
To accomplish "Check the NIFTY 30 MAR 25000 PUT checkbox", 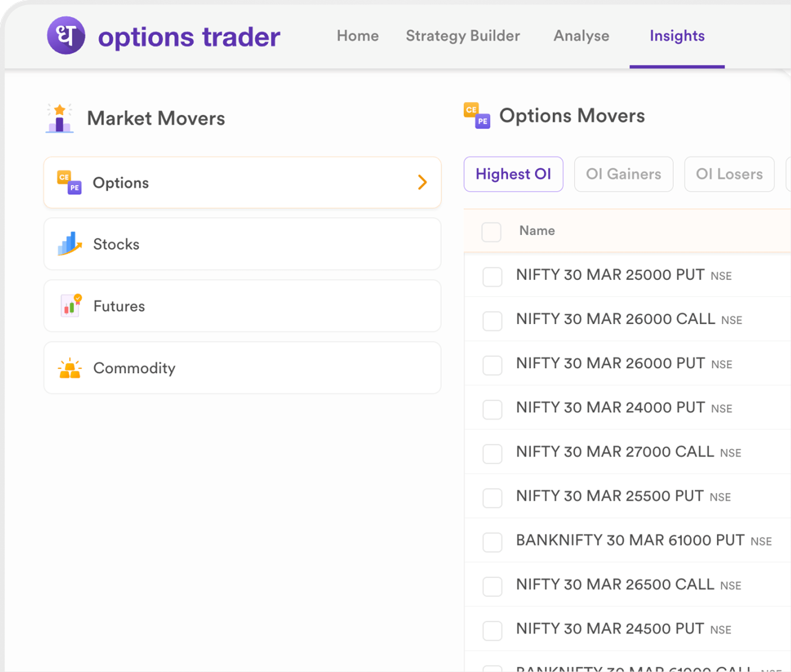I will click(x=492, y=276).
